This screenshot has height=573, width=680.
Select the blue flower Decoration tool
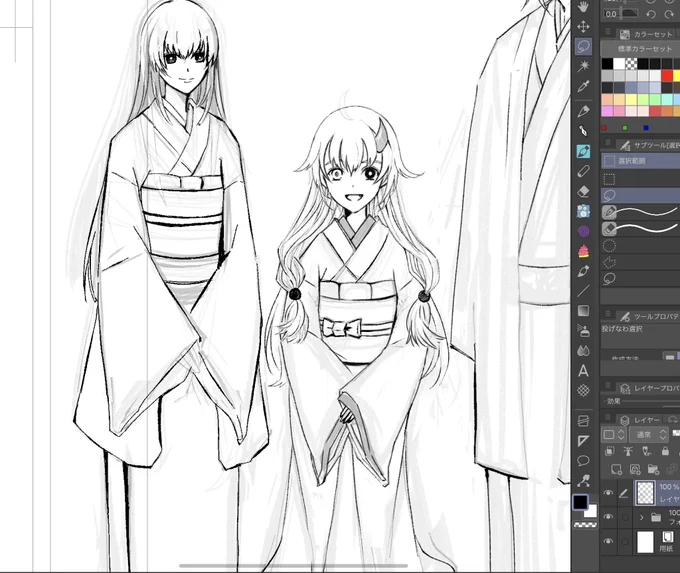(584, 211)
